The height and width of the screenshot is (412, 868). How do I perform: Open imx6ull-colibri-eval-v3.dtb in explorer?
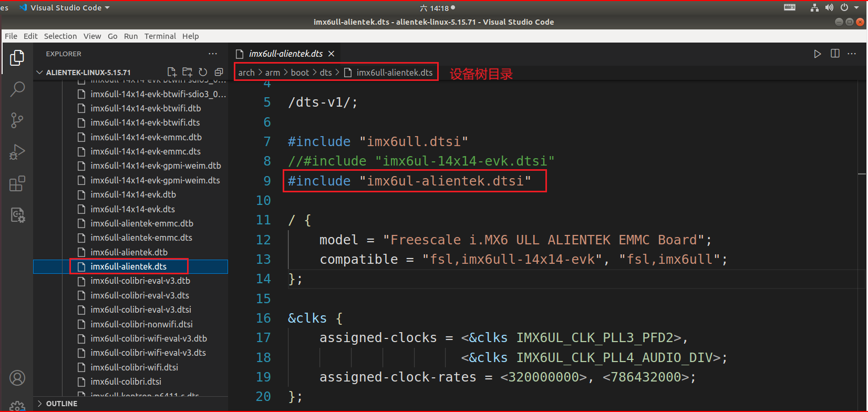click(140, 281)
